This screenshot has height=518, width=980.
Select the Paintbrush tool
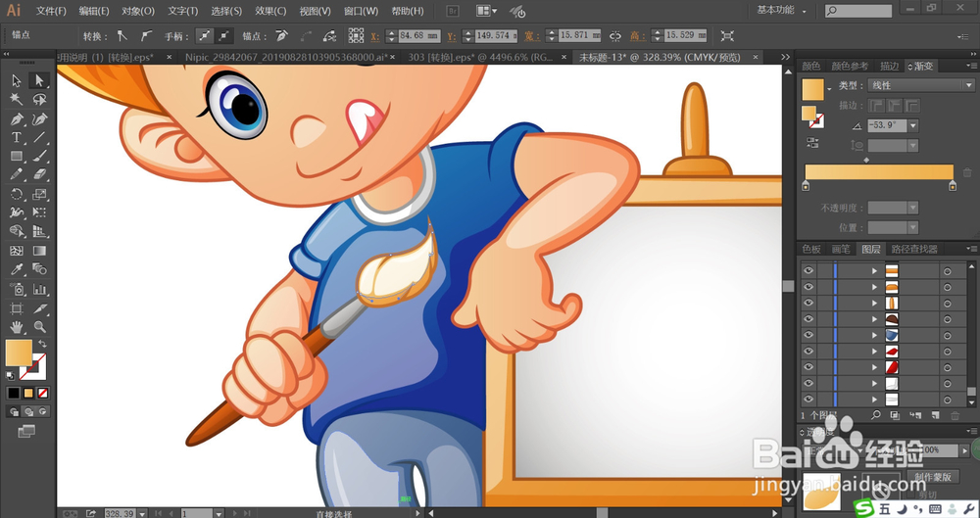coord(39,157)
